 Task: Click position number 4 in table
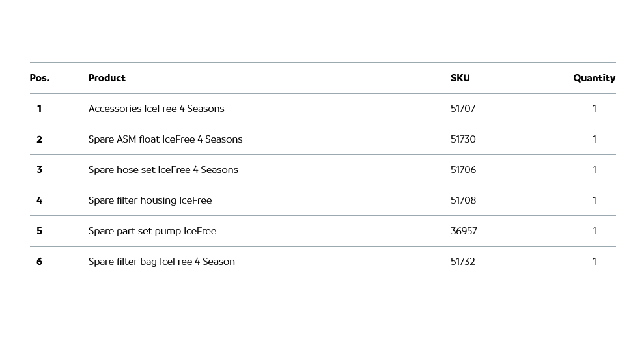[x=39, y=200]
